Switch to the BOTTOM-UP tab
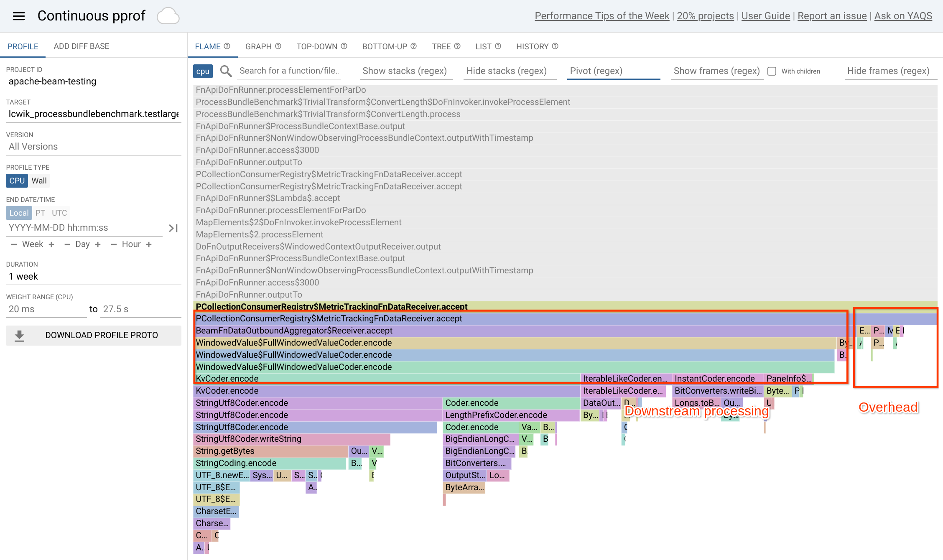 click(385, 46)
